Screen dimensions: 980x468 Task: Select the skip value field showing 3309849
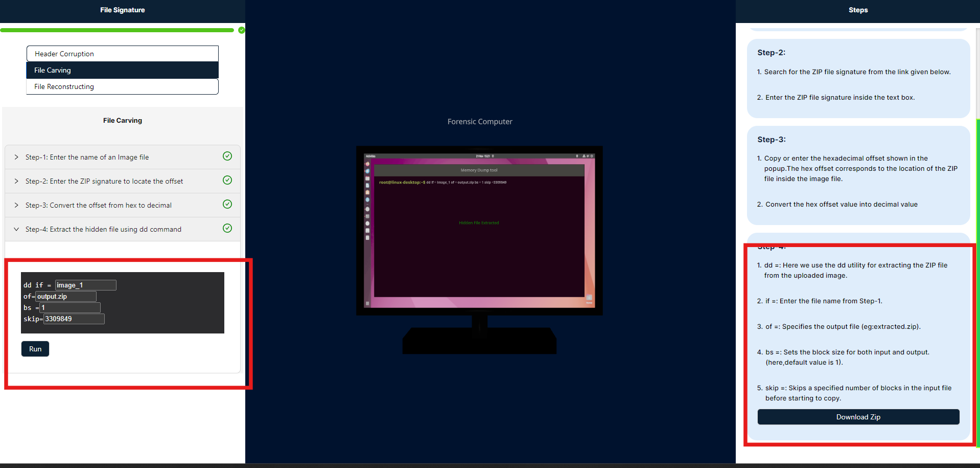pyautogui.click(x=74, y=319)
